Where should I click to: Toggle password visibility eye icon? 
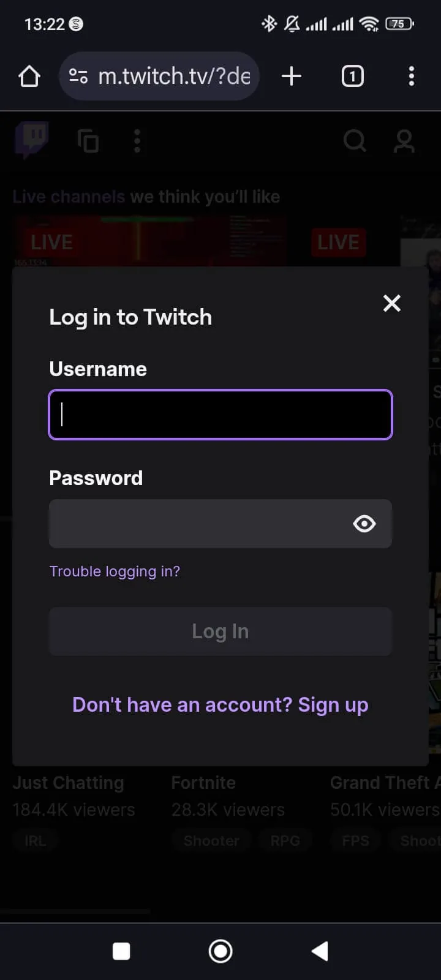(364, 524)
